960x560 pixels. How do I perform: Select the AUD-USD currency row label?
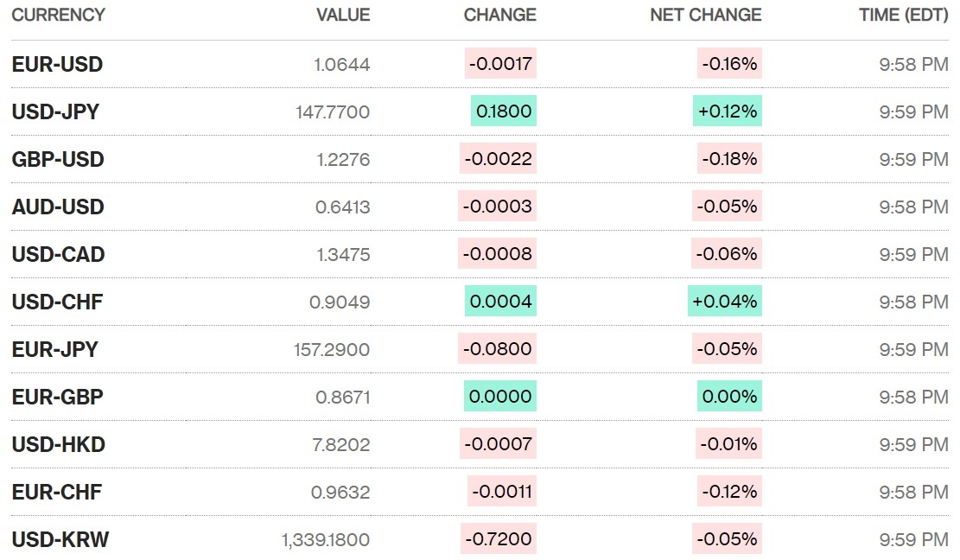[58, 207]
